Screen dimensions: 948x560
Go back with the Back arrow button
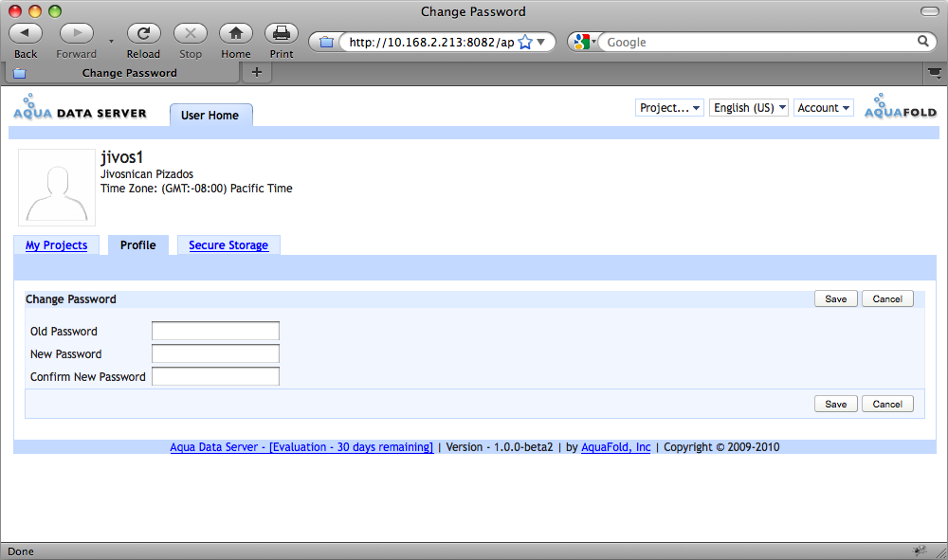(26, 33)
